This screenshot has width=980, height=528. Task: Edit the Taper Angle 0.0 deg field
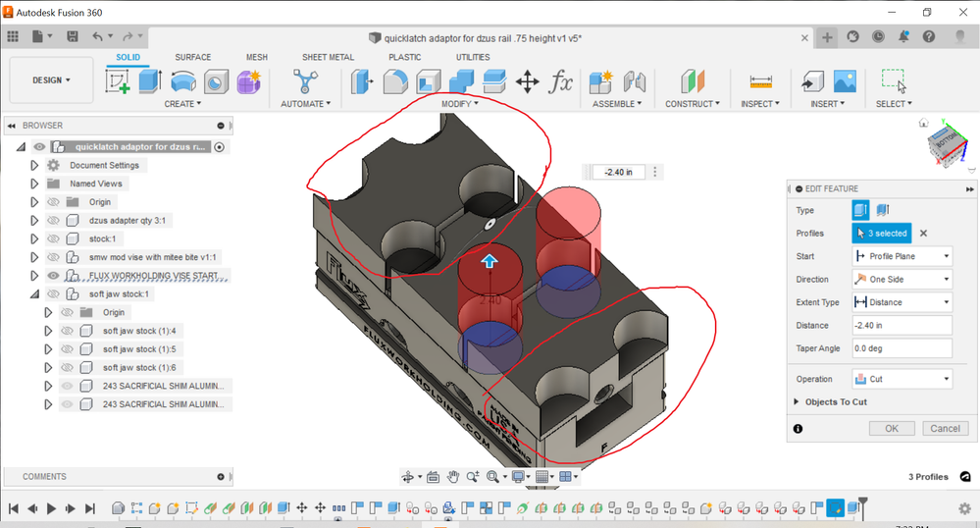click(902, 348)
